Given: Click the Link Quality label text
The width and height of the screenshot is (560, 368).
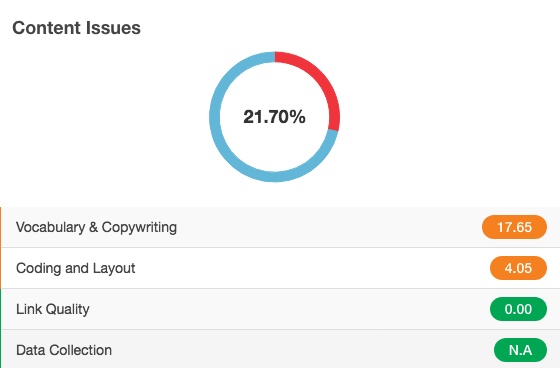Looking at the screenshot, I should 53,309.
